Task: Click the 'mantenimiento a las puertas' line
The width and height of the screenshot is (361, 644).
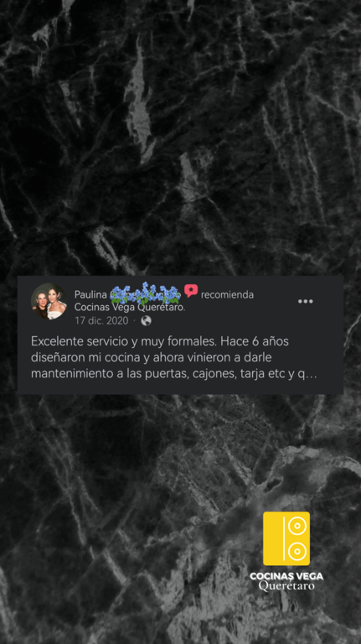Action: pos(174,375)
